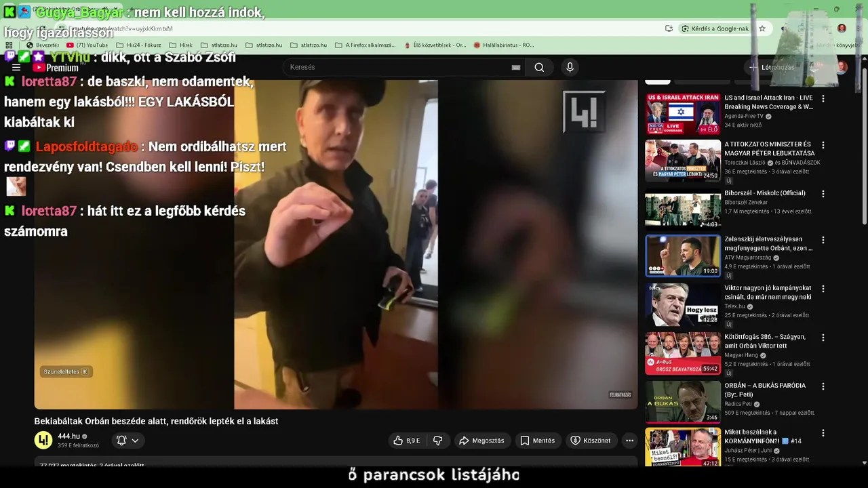This screenshot has height=488, width=868.
Task: Click scrollbar down arrow at page bottom
Action: pyautogui.click(x=863, y=463)
